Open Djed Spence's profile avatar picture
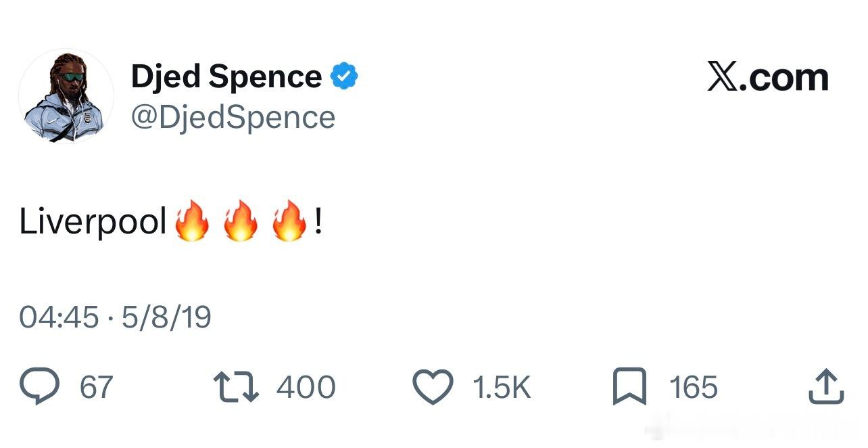Viewport: 868px width, 448px height. [x=66, y=95]
